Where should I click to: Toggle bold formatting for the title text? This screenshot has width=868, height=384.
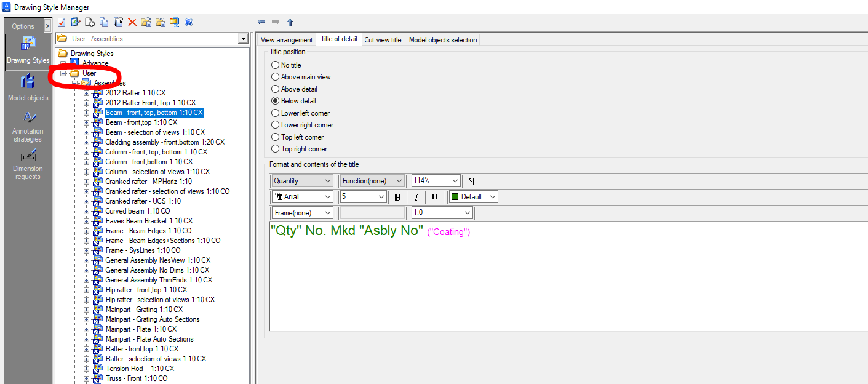(397, 196)
